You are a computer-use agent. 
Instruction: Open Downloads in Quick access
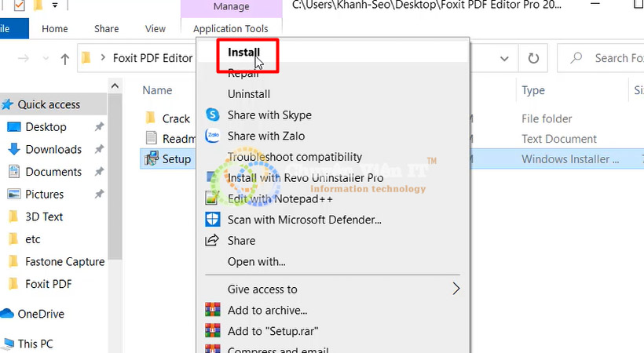[53, 149]
